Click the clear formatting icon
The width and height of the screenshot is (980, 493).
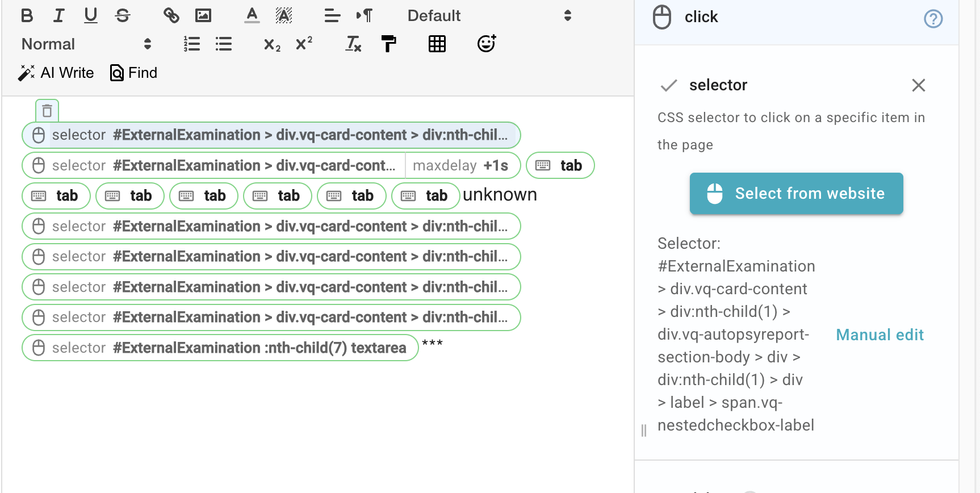pos(353,44)
